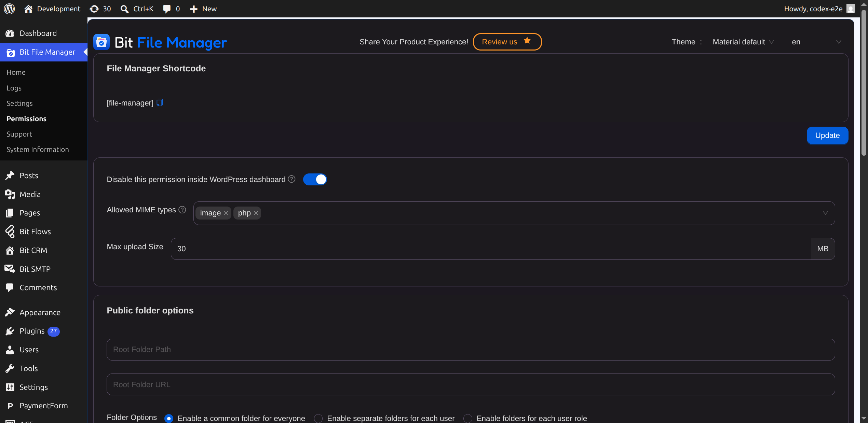The height and width of the screenshot is (423, 868).
Task: Open Users icon in sidebar
Action: pos(10,350)
